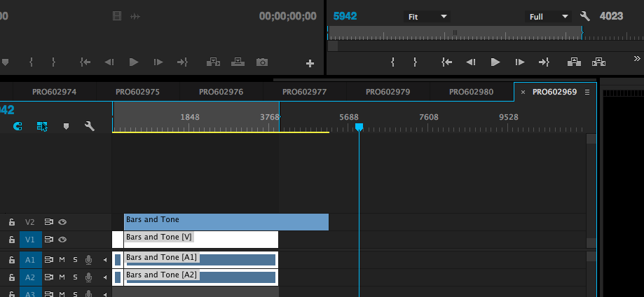The image size is (644, 297).
Task: Mark In point in Program monitor
Action: pos(392,62)
